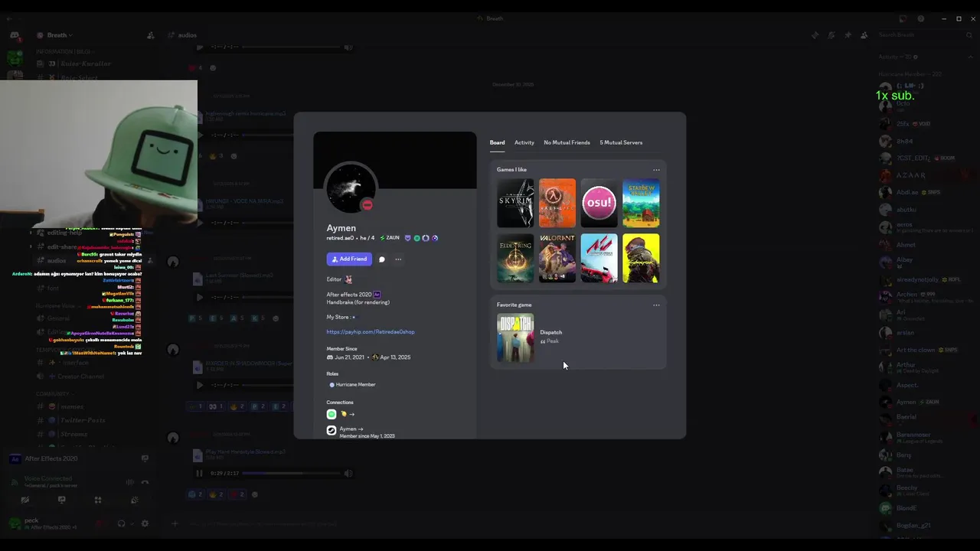Open the more options beside Add Friend
The image size is (980, 551).
point(398,259)
